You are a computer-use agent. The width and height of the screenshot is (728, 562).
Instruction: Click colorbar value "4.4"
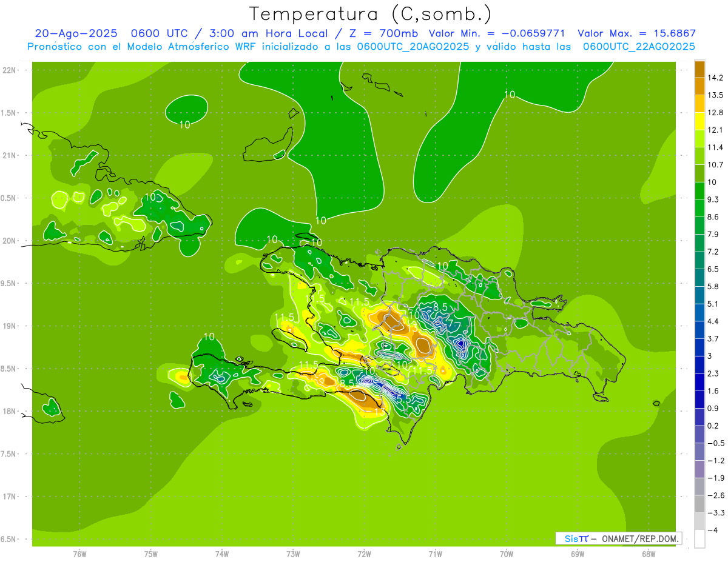pos(713,321)
